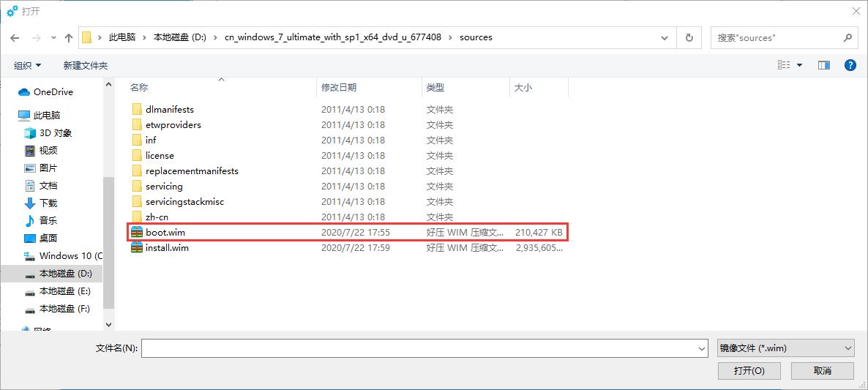The height and width of the screenshot is (390, 868).
Task: Select the boot.wim file icon
Action: coord(137,233)
